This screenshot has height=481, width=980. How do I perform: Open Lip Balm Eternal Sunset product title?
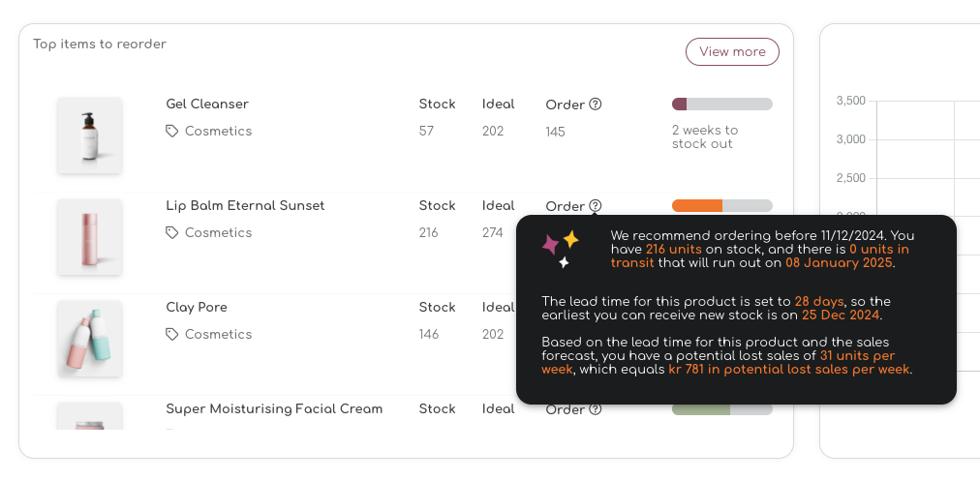click(245, 205)
